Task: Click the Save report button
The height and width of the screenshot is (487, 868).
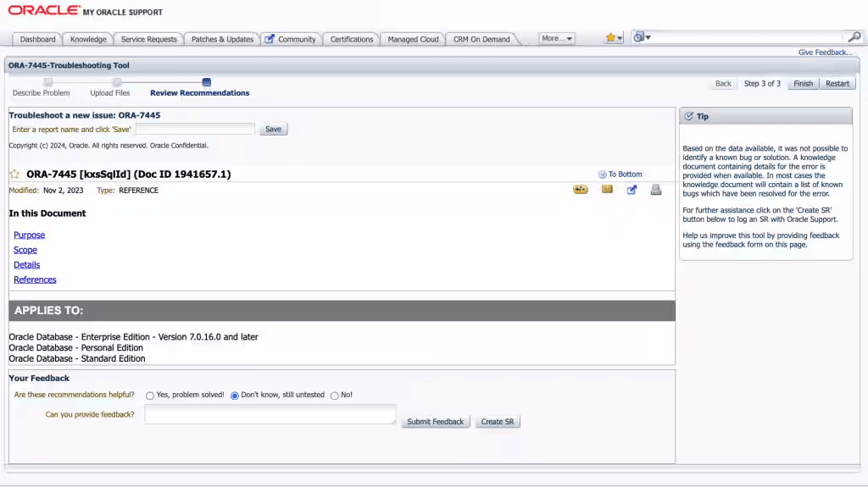Action: point(274,129)
